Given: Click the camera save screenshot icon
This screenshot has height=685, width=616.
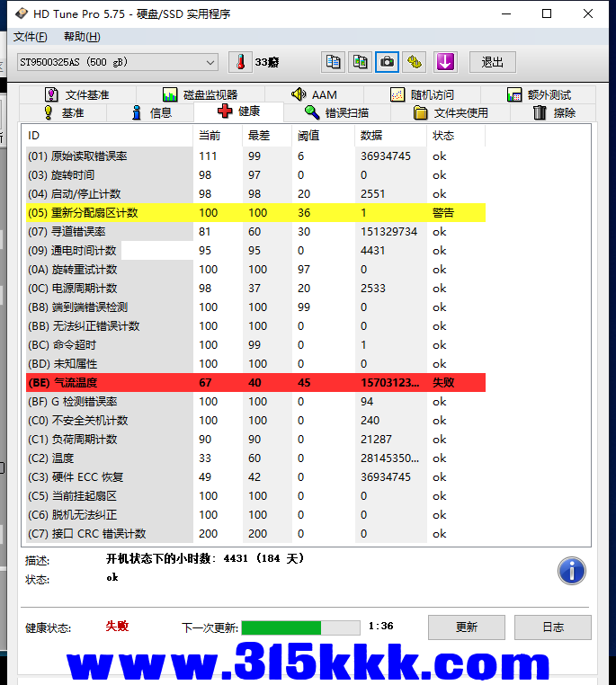Looking at the screenshot, I should tap(387, 62).
